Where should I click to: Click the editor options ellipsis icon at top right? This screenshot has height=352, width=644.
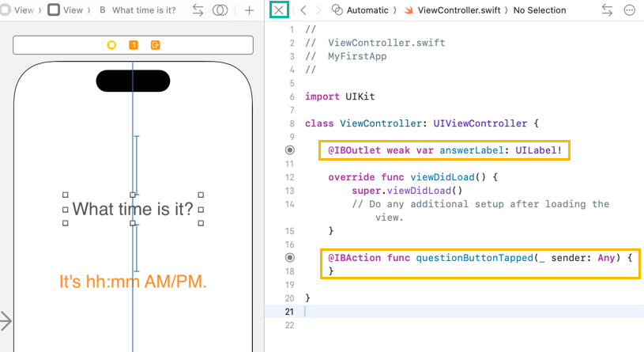pos(629,10)
